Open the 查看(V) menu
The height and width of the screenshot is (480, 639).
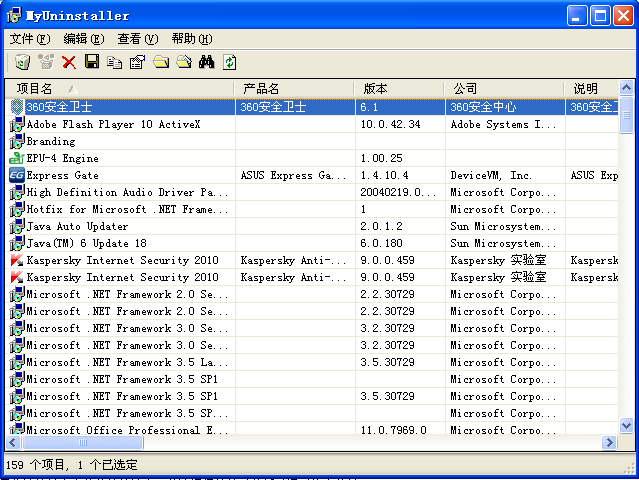tap(138, 39)
